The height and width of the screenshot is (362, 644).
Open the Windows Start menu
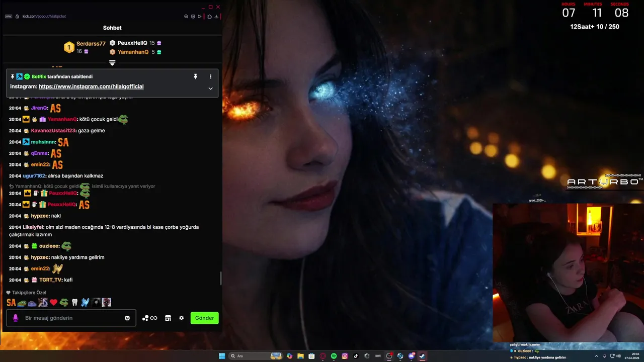click(x=222, y=356)
